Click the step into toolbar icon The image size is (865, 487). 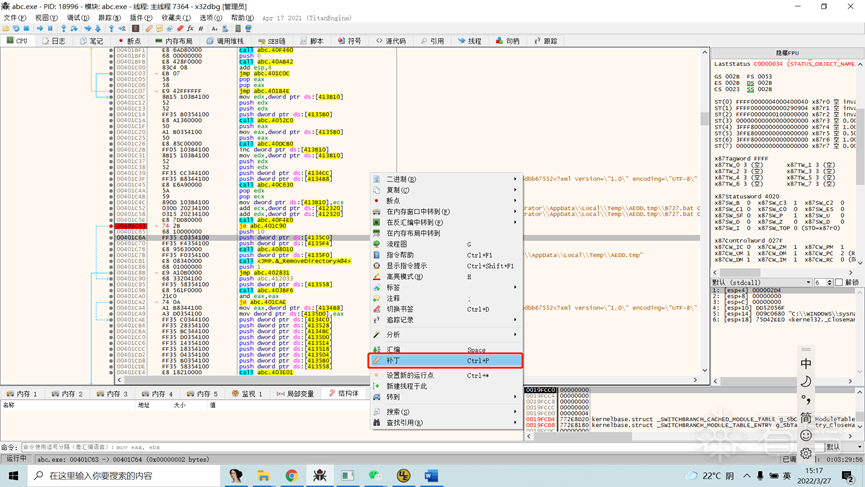[x=63, y=28]
